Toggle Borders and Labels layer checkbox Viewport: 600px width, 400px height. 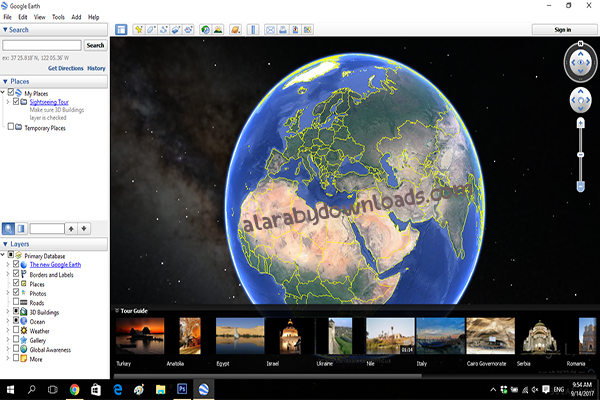click(16, 273)
